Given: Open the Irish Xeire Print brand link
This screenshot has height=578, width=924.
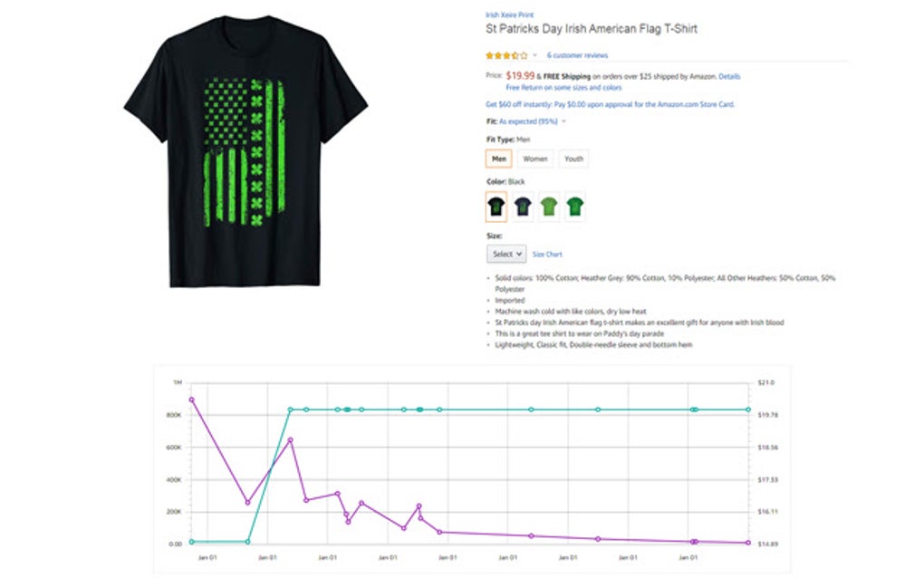Looking at the screenshot, I should pyautogui.click(x=508, y=14).
